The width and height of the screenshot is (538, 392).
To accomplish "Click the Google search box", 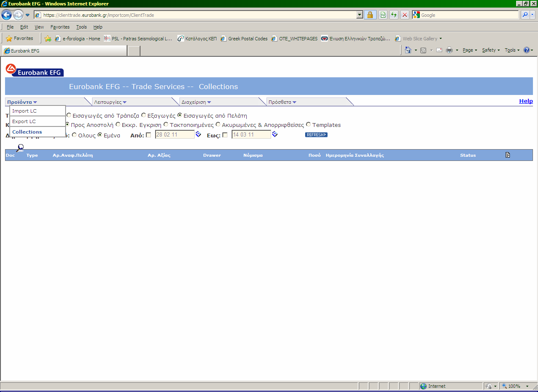I will point(466,15).
